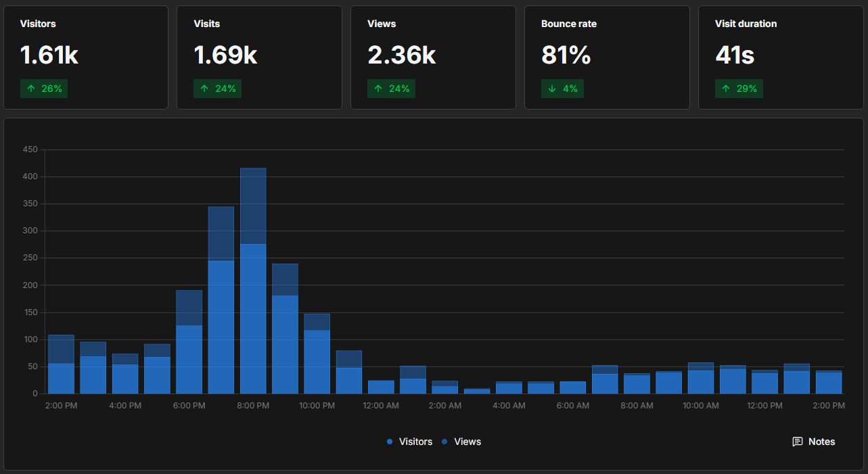Click the bar at 6:00 PM
Screen dimensions: 868x474
[189, 342]
